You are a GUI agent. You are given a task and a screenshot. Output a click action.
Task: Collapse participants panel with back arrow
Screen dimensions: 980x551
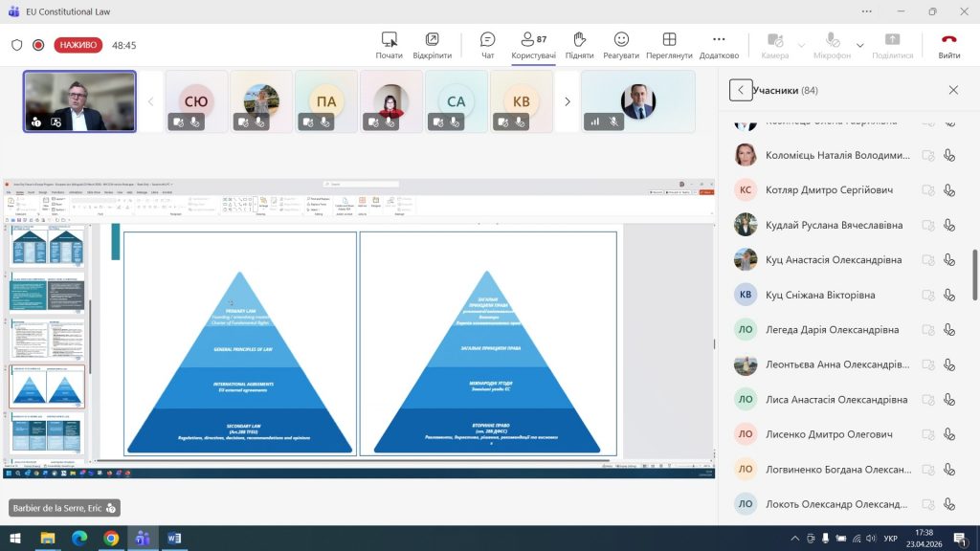(741, 90)
